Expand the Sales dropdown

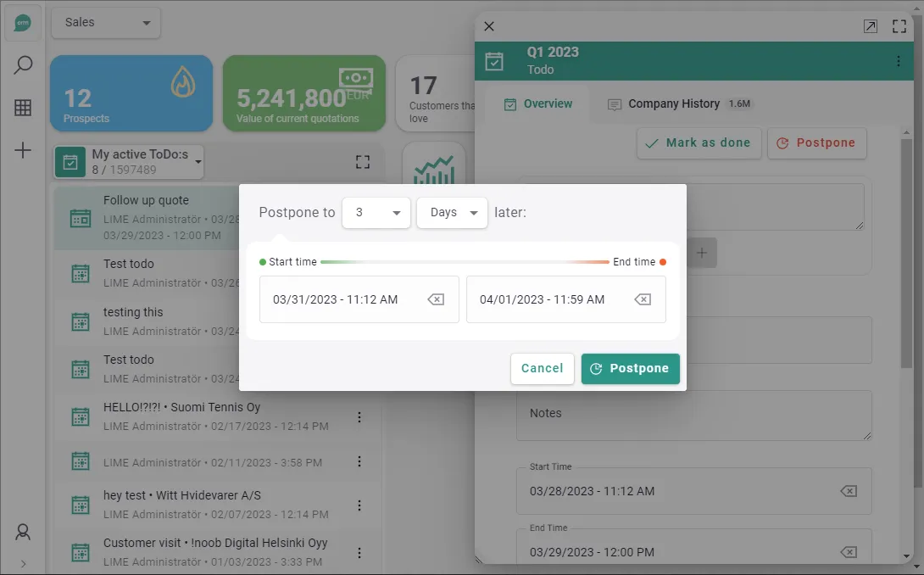pos(106,23)
